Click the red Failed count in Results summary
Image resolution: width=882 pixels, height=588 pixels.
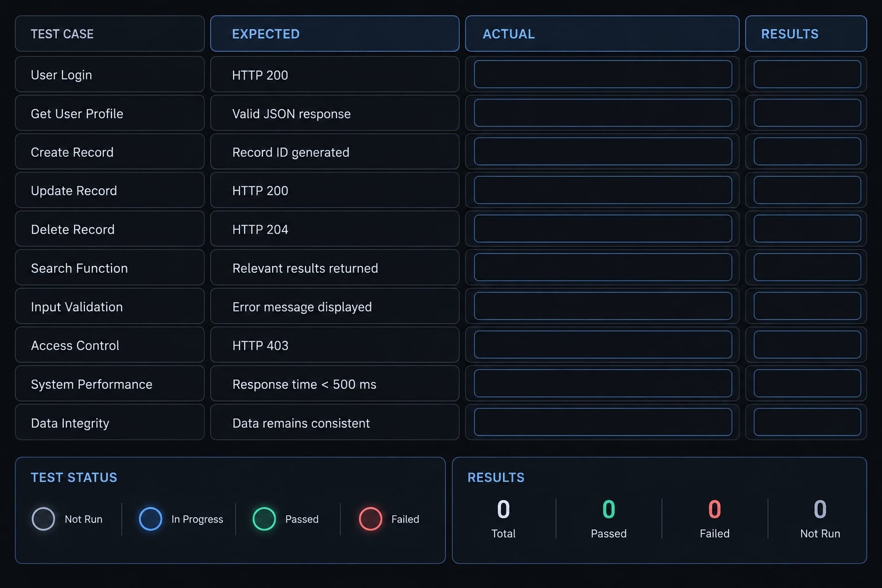point(714,509)
